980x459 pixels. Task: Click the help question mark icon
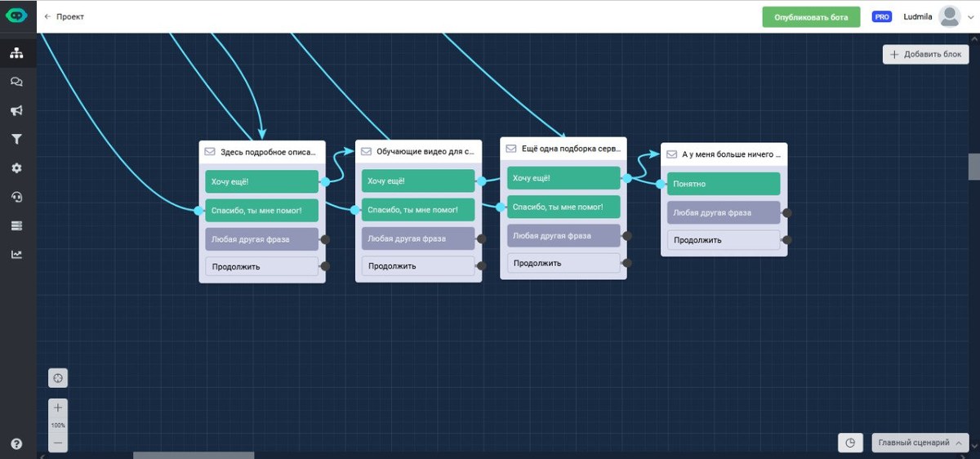coord(16,443)
